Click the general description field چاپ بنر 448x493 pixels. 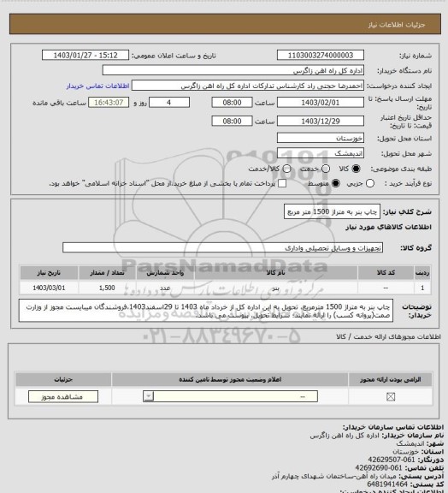[332, 212]
